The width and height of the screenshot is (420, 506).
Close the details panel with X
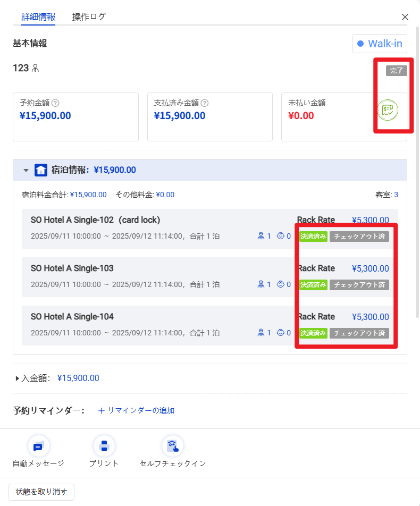pyautogui.click(x=405, y=17)
